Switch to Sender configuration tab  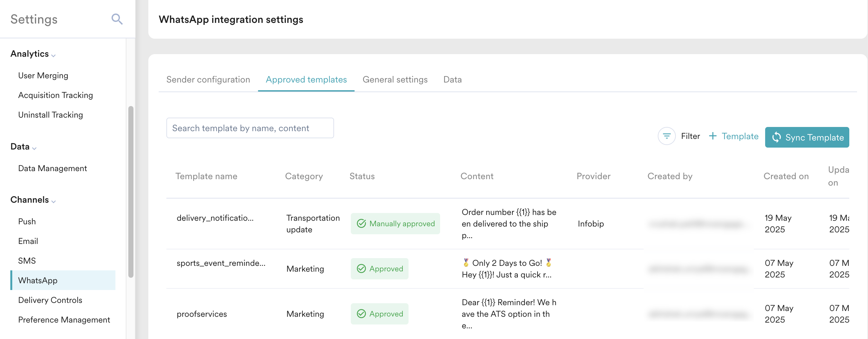(x=208, y=80)
